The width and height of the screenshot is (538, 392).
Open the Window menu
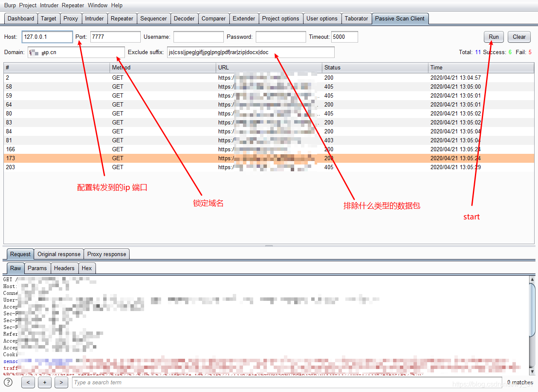(x=98, y=5)
